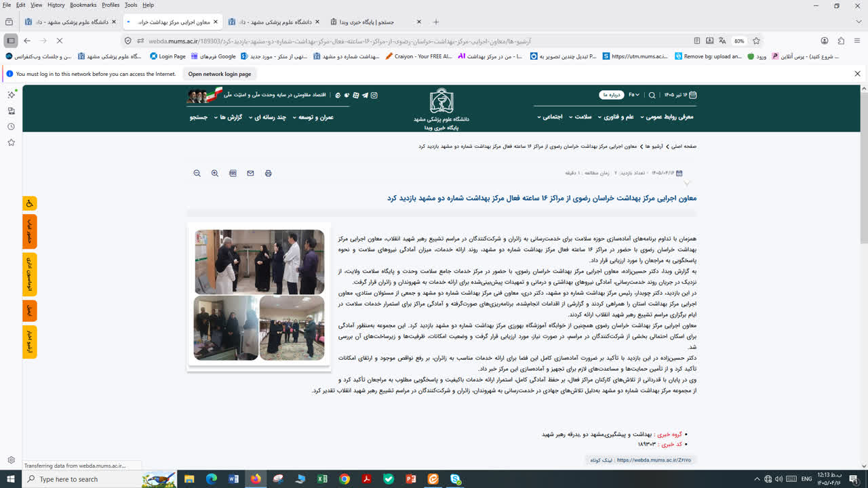Expand the 'گزارش ها' navigation menu
The width and height of the screenshot is (868, 488).
[x=229, y=117]
